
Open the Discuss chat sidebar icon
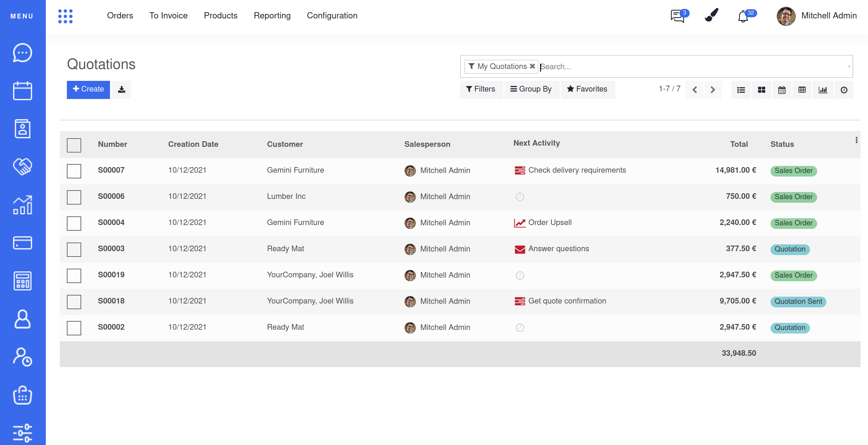[x=23, y=53]
